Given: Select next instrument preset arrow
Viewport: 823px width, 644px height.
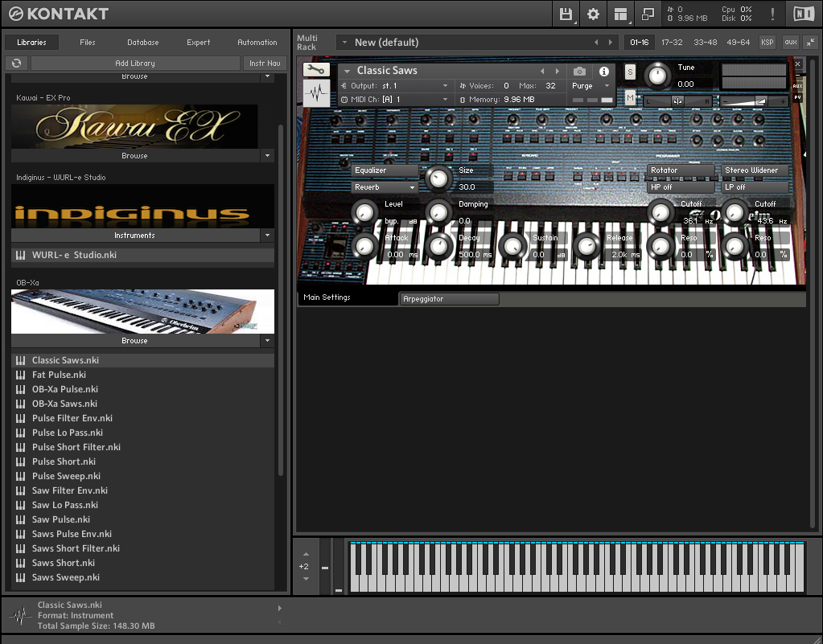Looking at the screenshot, I should [558, 71].
